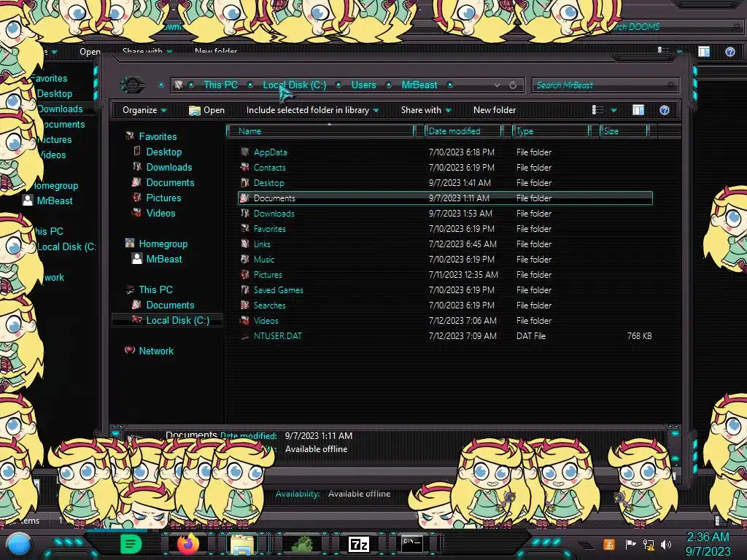The width and height of the screenshot is (747, 560).
Task: Click the breadcrumb arrow after Local Disk (C:)
Action: pos(338,85)
